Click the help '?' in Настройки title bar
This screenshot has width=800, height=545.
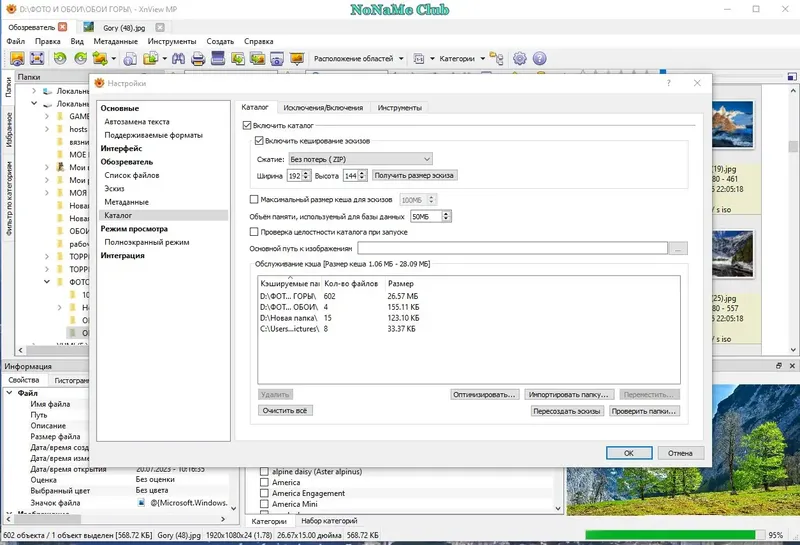click(x=668, y=83)
